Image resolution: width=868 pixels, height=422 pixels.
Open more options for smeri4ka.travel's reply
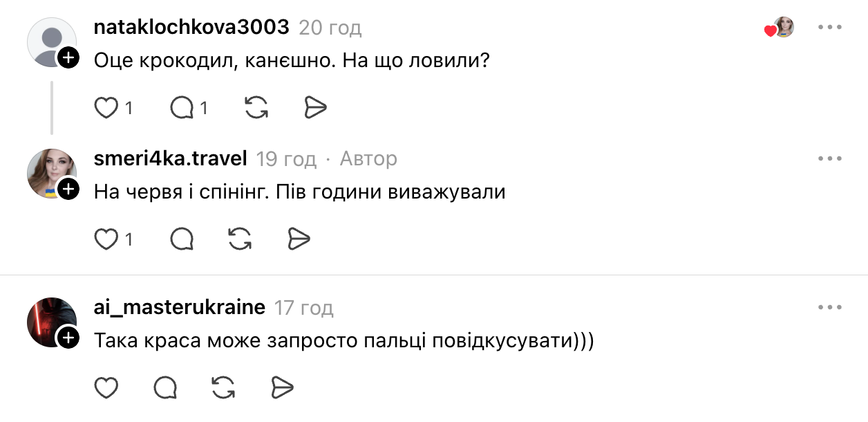click(829, 159)
